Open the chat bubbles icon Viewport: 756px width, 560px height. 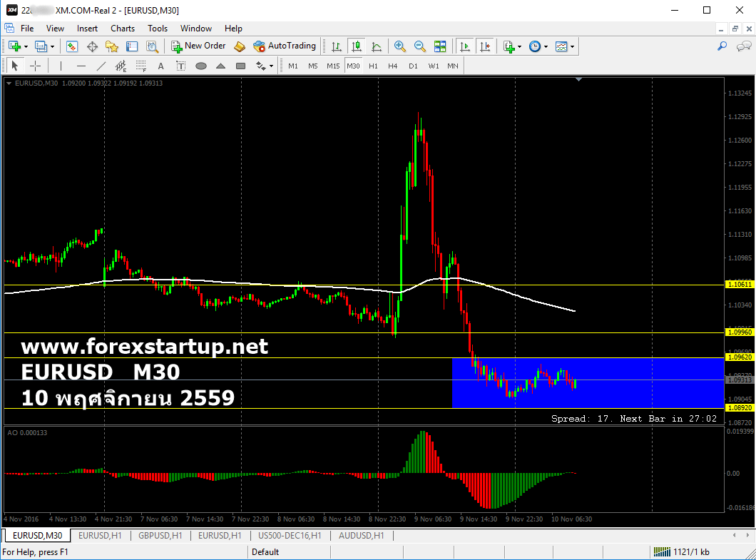tap(744, 46)
